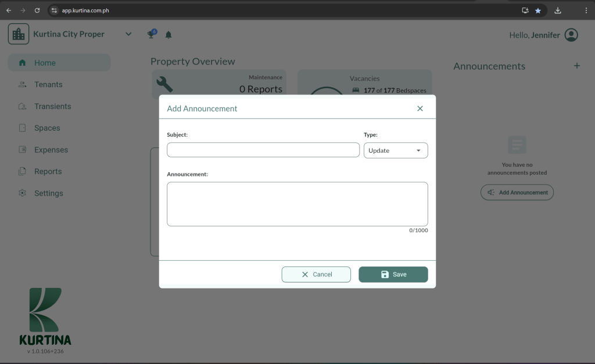Open the Type dropdown showing Update
Image resolution: width=595 pixels, height=364 pixels.
(396, 150)
